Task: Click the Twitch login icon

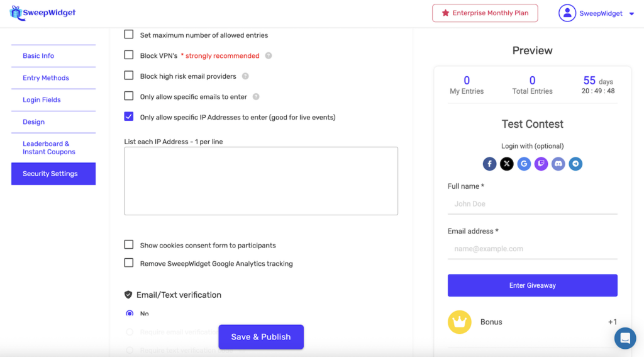Action: click(541, 164)
